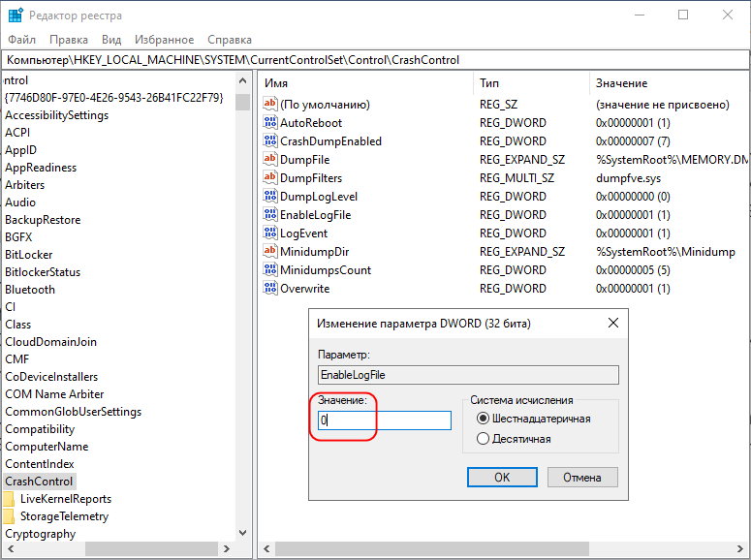The width and height of the screenshot is (751, 560).
Task: Open the Вид menu
Action: (x=111, y=40)
